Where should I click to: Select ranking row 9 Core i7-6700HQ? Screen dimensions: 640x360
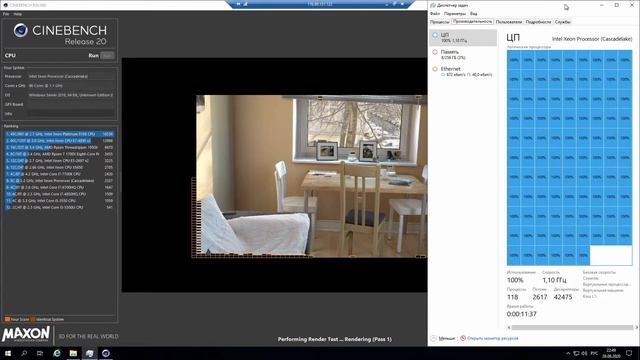point(59,187)
